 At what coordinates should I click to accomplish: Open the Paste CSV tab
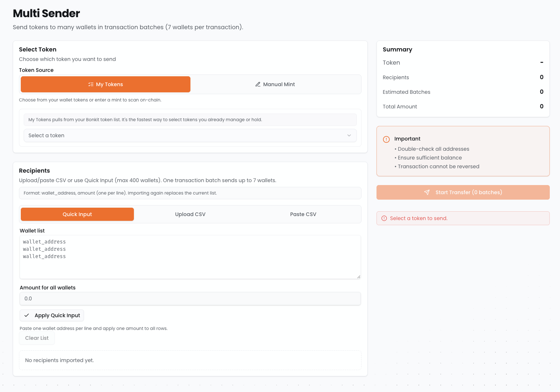(303, 214)
